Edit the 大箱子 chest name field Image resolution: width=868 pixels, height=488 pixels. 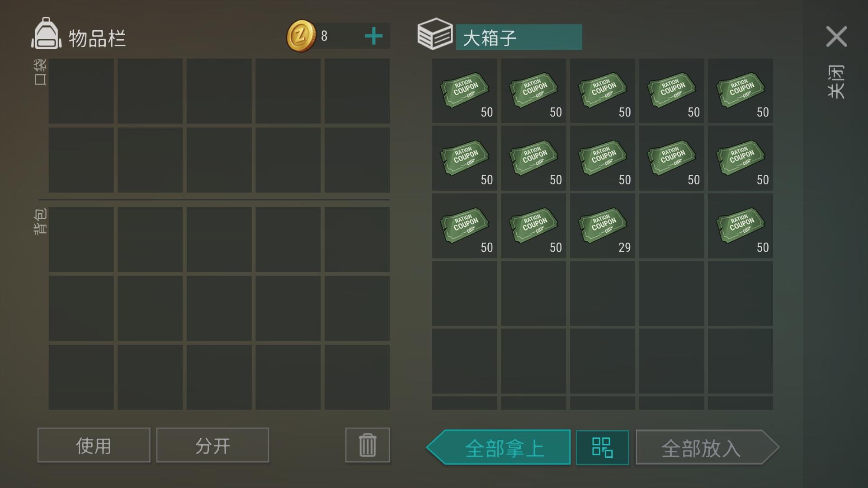tap(519, 37)
